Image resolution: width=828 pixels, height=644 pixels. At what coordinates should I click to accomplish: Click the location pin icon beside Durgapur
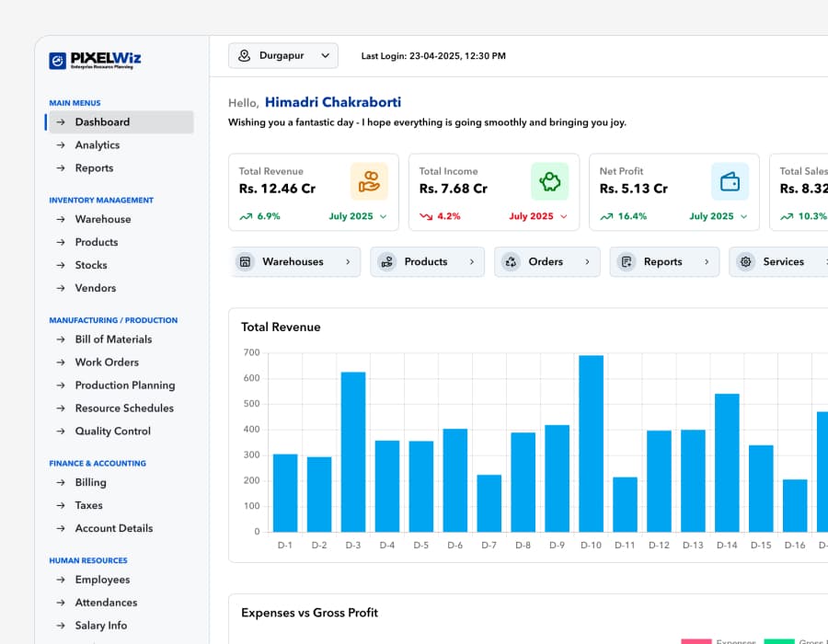coord(244,55)
